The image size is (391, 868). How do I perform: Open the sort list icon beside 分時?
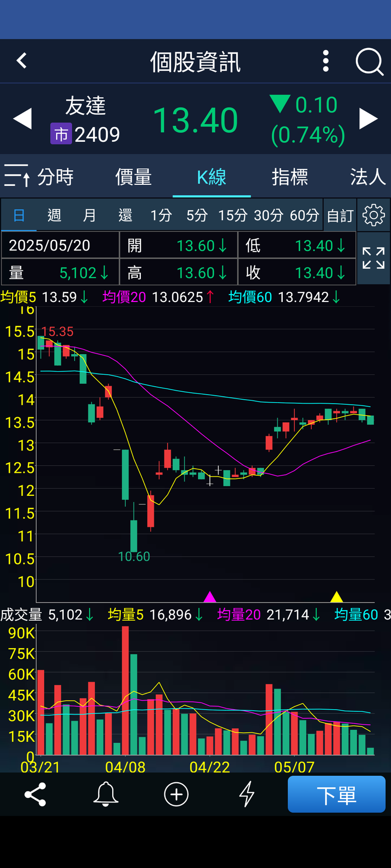point(17,176)
